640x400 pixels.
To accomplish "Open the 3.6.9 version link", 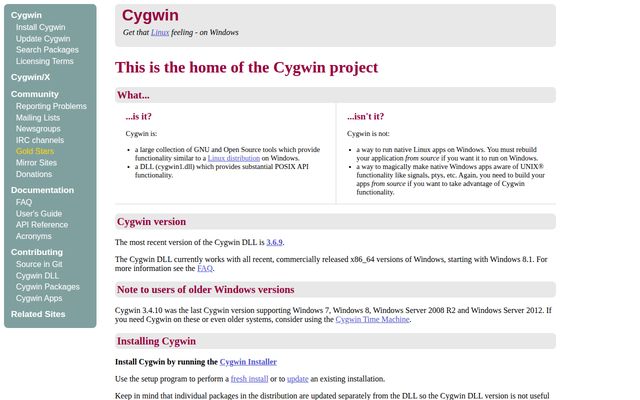I will (x=274, y=242).
